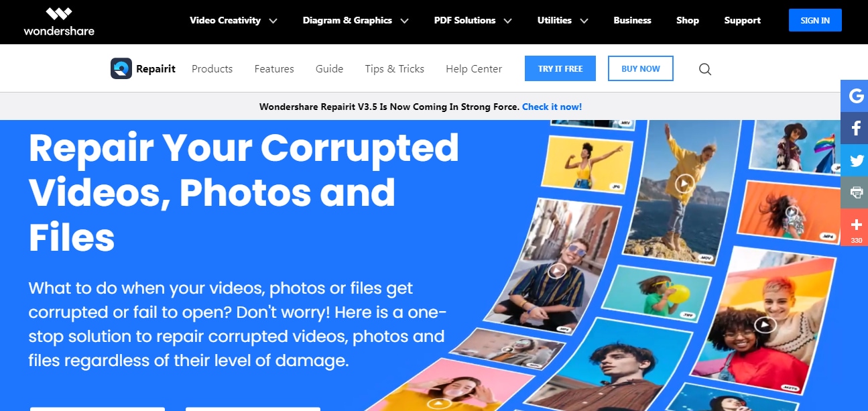Screen dimensions: 868x411
Task: Click the Wondershare logo
Action: [59, 21]
